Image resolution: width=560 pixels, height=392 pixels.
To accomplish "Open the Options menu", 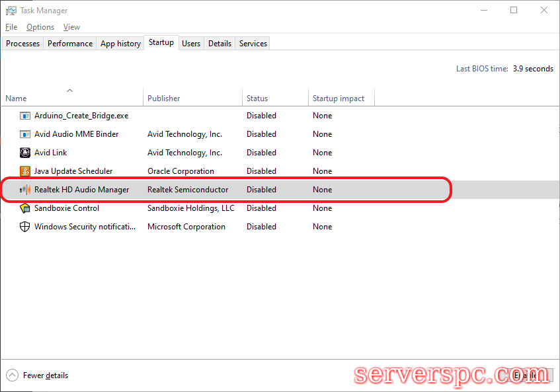I will coord(40,27).
